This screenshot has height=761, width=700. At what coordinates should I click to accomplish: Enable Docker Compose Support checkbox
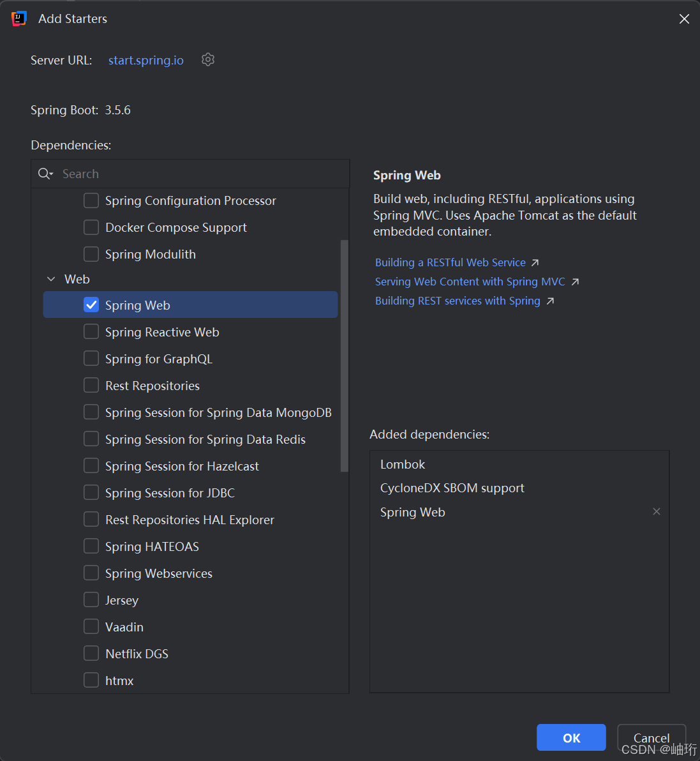(91, 227)
